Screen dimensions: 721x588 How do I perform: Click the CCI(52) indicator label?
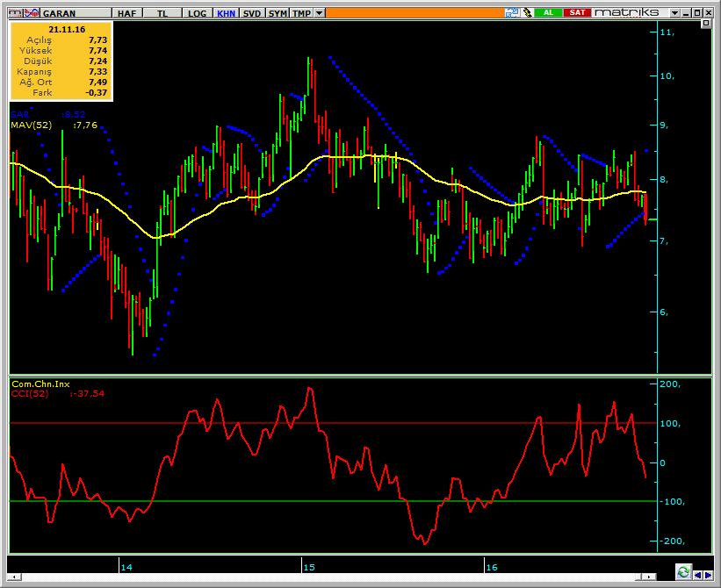(x=30, y=393)
